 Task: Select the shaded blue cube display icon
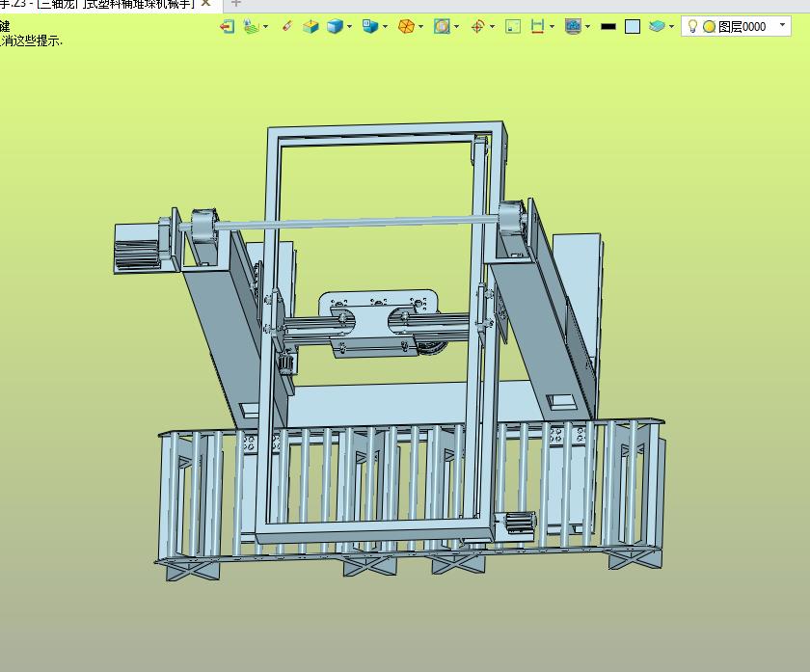336,26
